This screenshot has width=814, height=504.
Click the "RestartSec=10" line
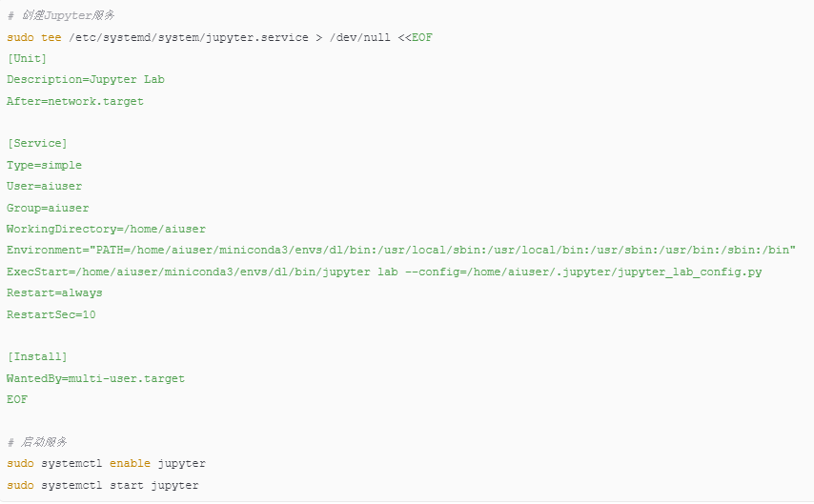[51, 314]
